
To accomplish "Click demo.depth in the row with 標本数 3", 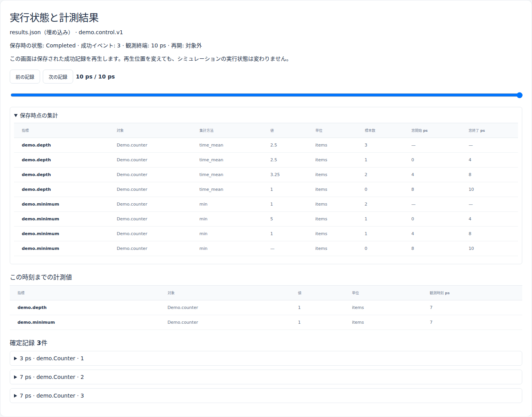I will coord(36,145).
